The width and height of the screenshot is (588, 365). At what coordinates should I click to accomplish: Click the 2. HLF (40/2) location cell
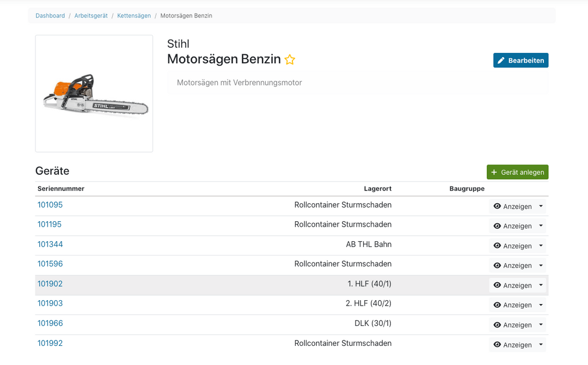(368, 303)
